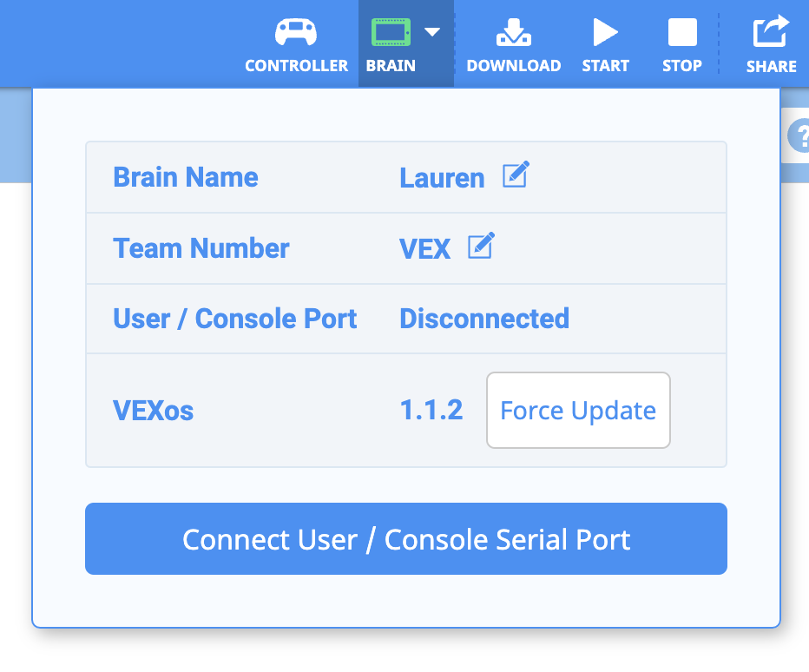Edit the Team Number using the pencil icon
The image size is (809, 672).
coord(482,246)
